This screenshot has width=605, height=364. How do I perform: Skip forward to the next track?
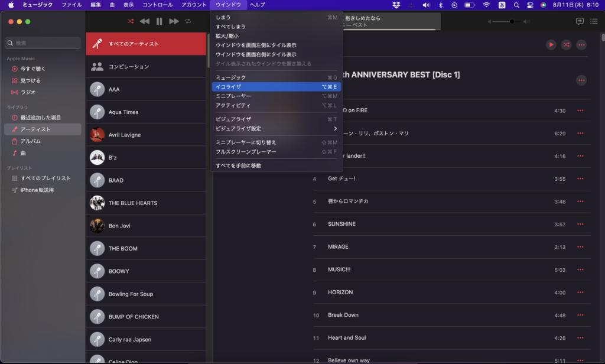[x=174, y=21]
